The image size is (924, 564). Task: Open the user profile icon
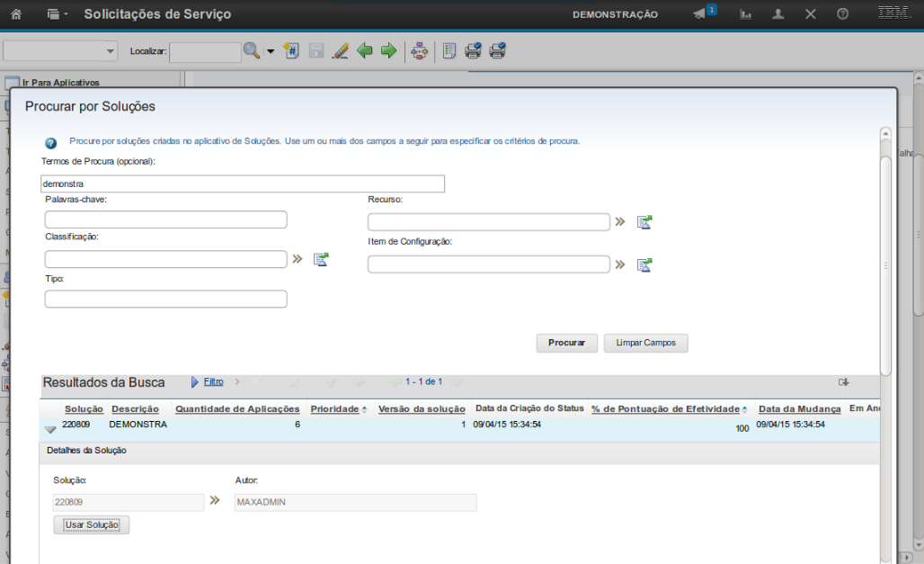click(x=778, y=14)
